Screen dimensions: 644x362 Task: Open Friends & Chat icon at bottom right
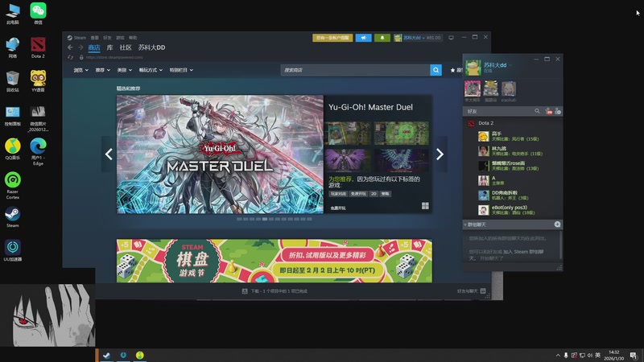point(483,291)
